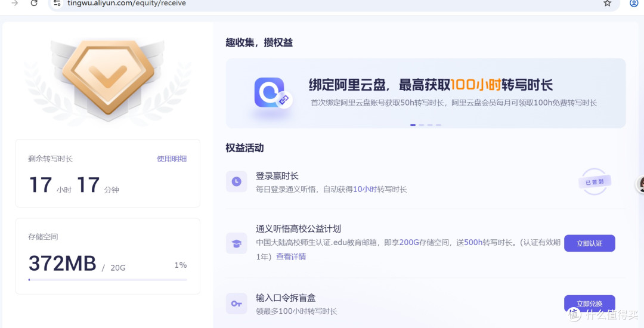This screenshot has height=328, width=644.
Task: Click the 趣收集，攒权益 heading
Action: (259, 43)
